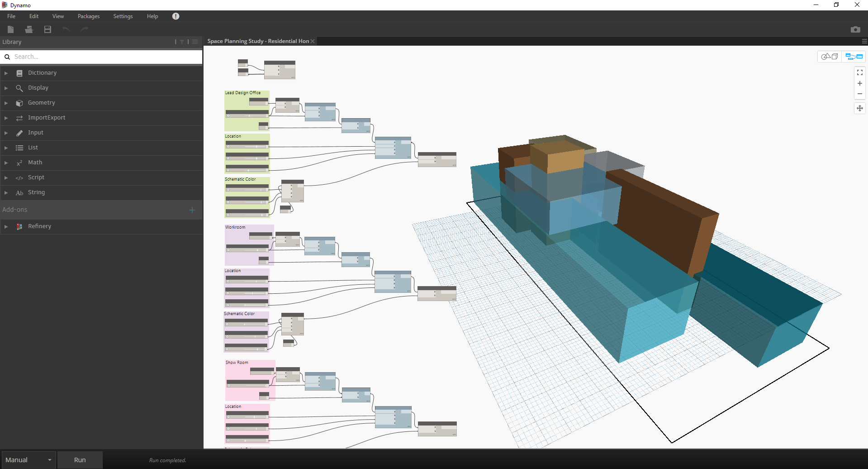This screenshot has width=868, height=469.
Task: Click the camera export screenshot icon
Action: click(855, 29)
